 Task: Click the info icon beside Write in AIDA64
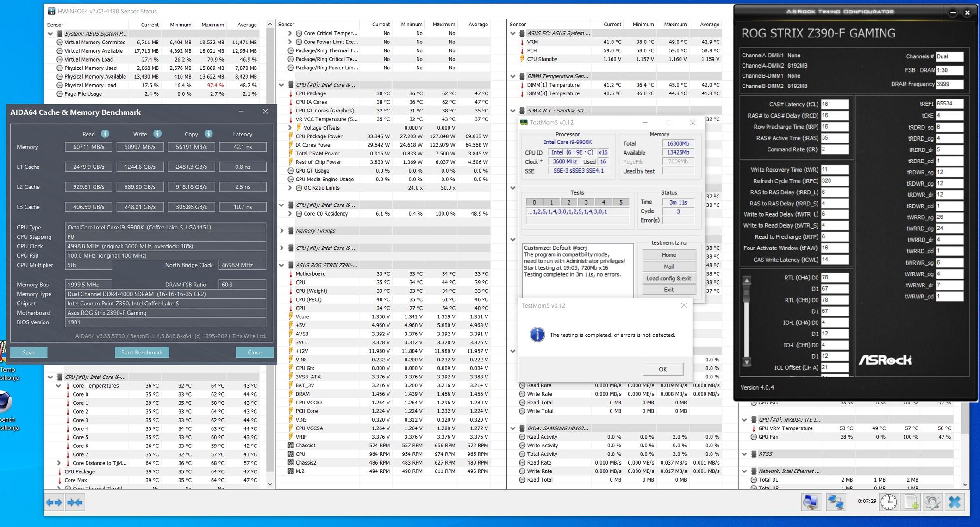(157, 134)
